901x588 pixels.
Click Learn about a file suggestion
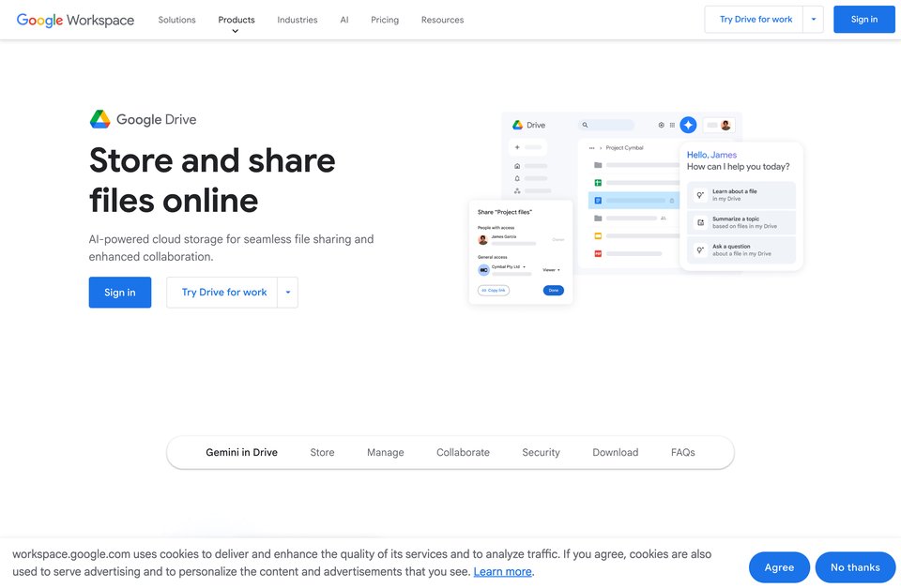pyautogui.click(x=741, y=195)
